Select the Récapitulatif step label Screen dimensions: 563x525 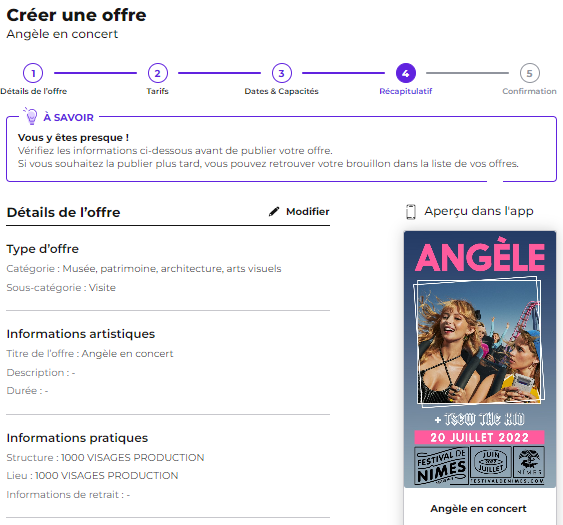click(406, 91)
